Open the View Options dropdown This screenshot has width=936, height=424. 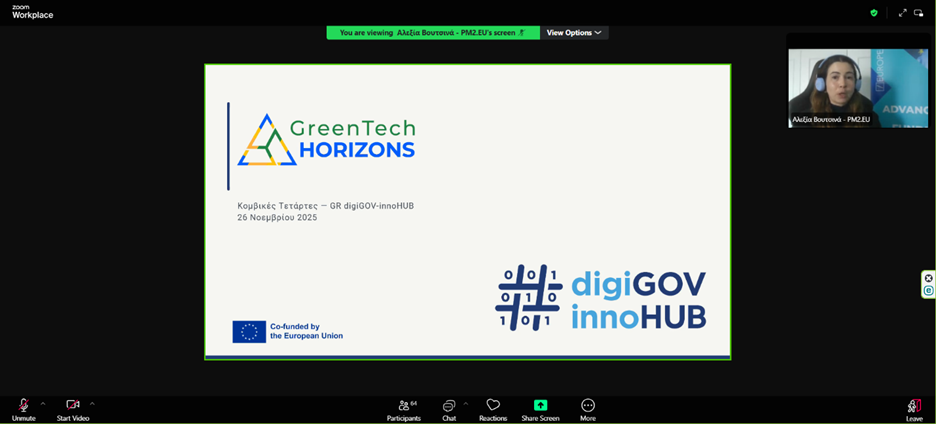pyautogui.click(x=574, y=33)
